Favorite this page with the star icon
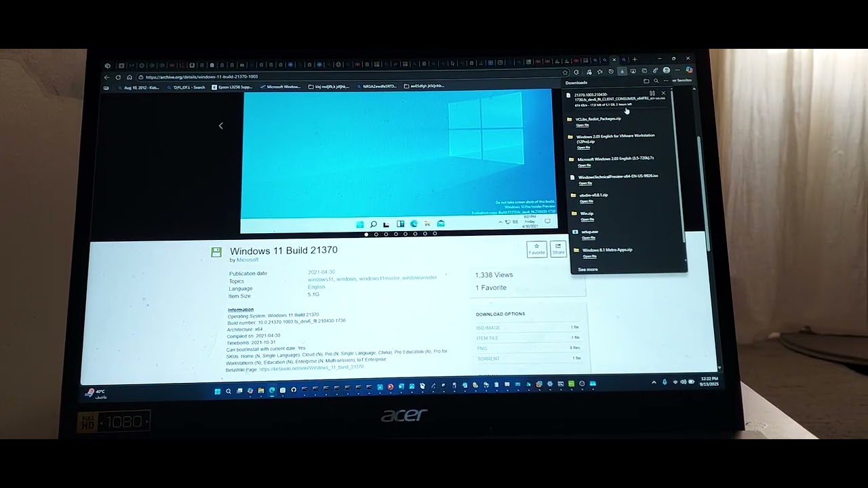 tap(566, 72)
